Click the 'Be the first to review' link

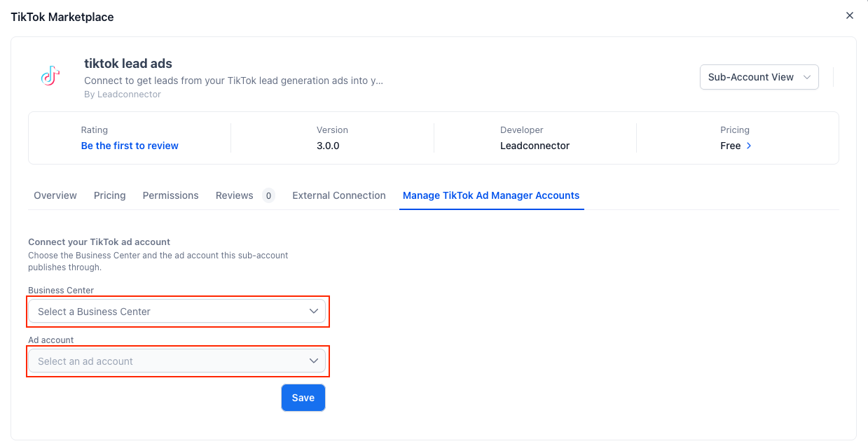[130, 146]
